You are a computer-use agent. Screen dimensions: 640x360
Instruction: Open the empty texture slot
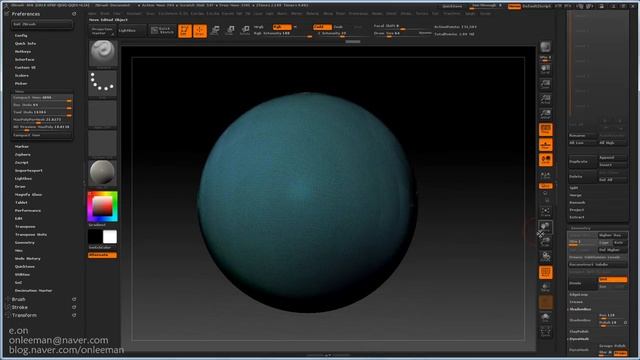102,144
